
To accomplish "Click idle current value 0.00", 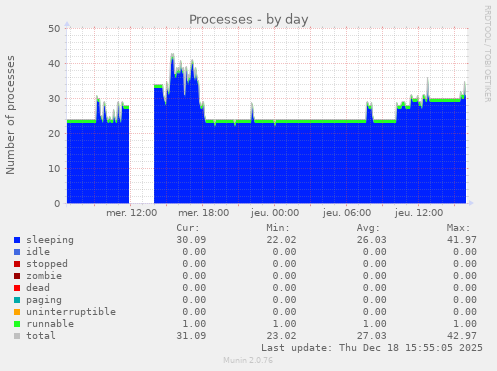I will tap(194, 252).
